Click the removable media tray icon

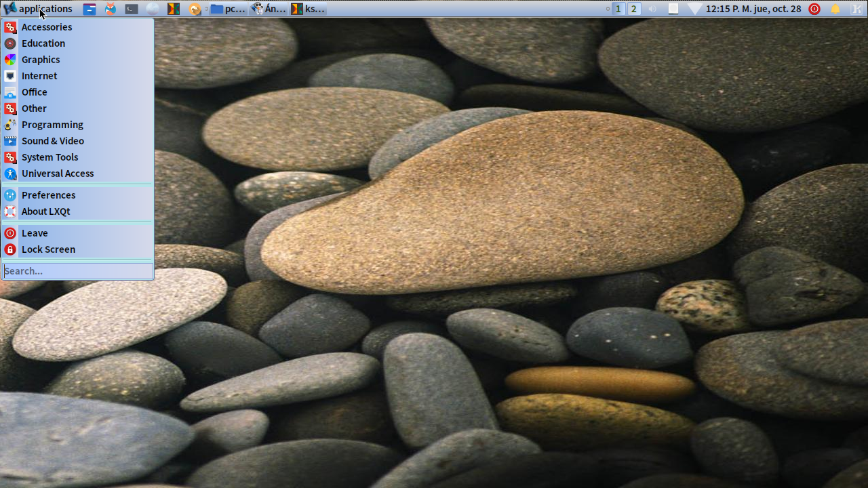click(673, 9)
